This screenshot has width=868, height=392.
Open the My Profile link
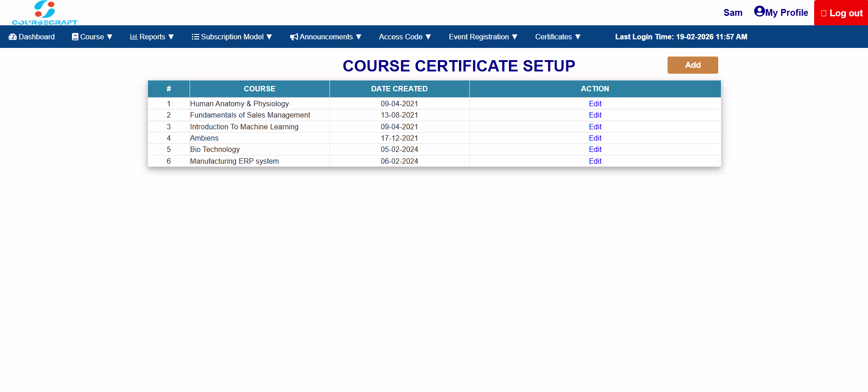pos(781,12)
